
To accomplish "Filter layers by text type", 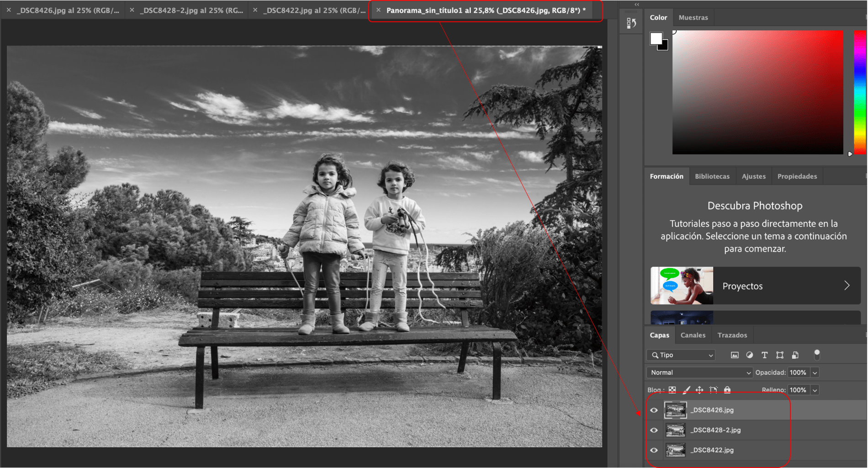I will [764, 355].
